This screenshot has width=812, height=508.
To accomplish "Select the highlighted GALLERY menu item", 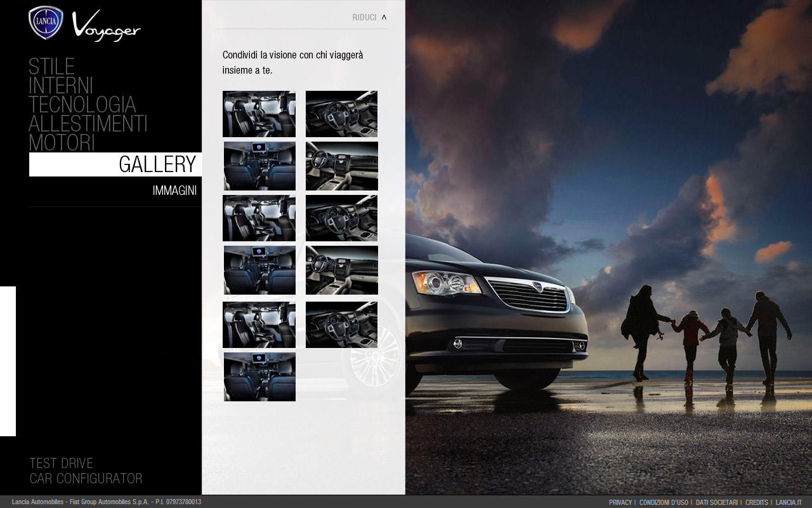I will [x=115, y=164].
